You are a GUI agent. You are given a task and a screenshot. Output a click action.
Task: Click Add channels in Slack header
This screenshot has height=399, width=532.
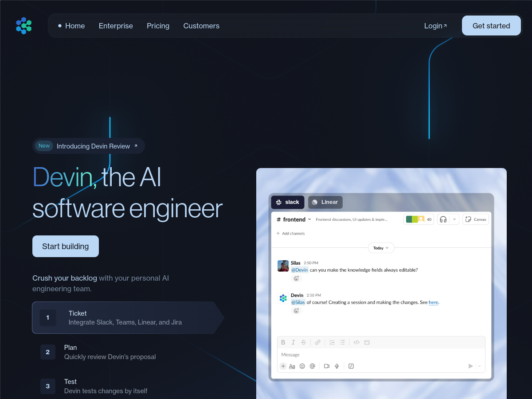(x=291, y=233)
